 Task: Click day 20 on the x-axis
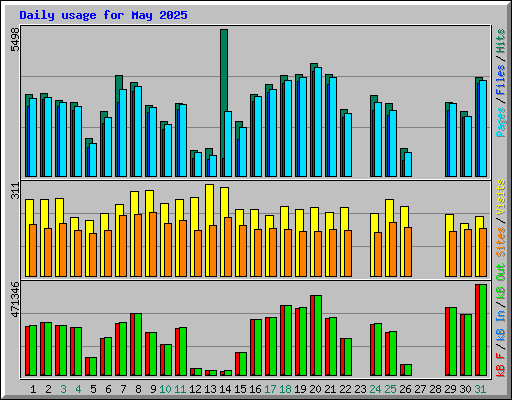(x=315, y=389)
